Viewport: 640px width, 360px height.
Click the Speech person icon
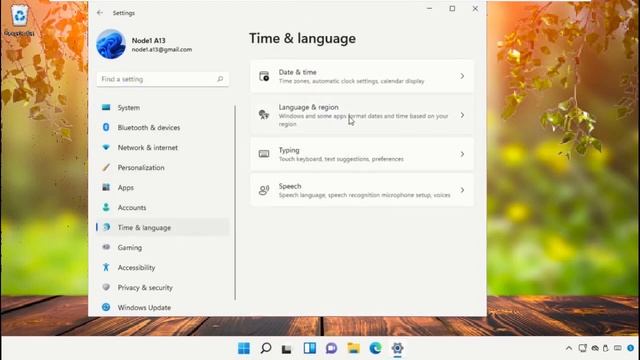(x=264, y=190)
